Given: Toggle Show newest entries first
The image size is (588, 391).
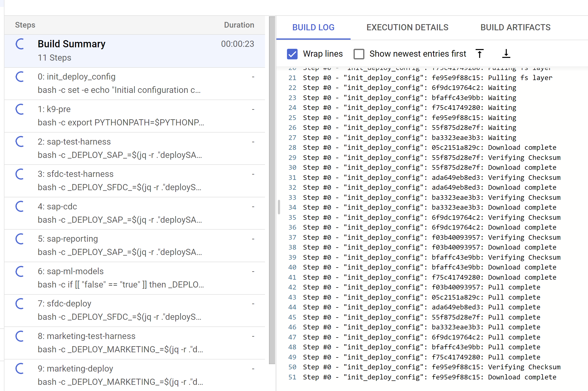Looking at the screenshot, I should point(359,54).
